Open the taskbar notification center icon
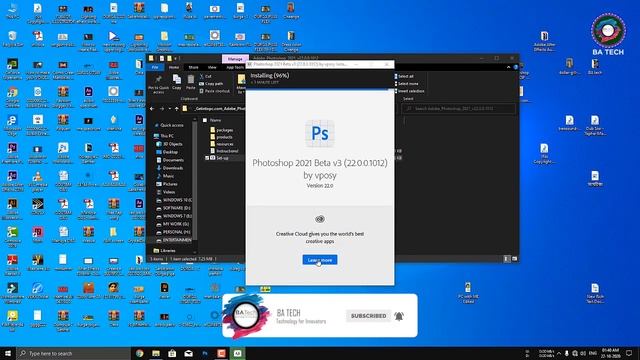This screenshot has width=640, height=360. tap(629, 353)
